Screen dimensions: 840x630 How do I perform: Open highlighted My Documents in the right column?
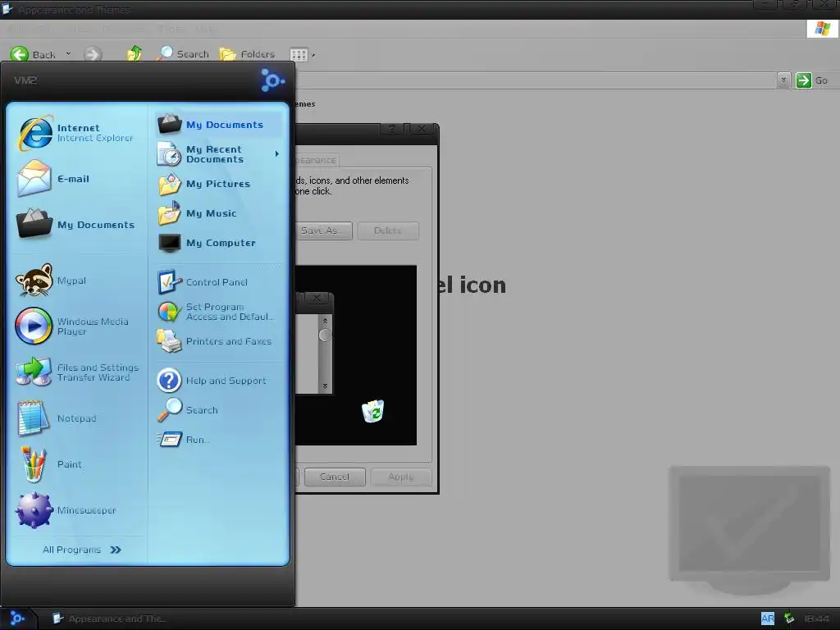[218, 125]
